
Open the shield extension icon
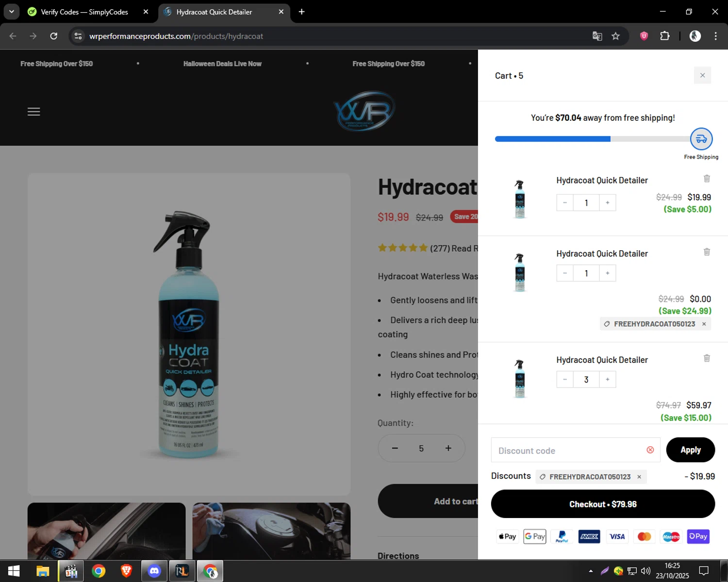point(644,36)
